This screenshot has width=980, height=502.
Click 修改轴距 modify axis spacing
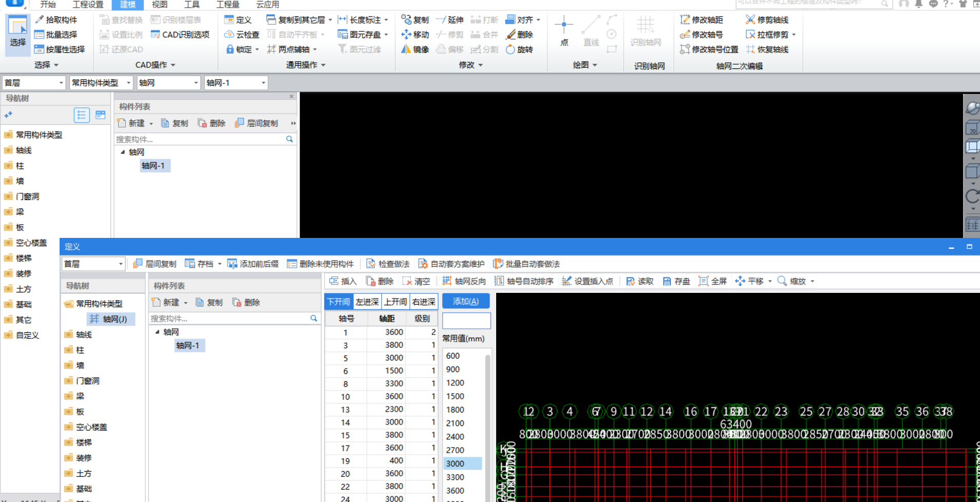coord(702,20)
